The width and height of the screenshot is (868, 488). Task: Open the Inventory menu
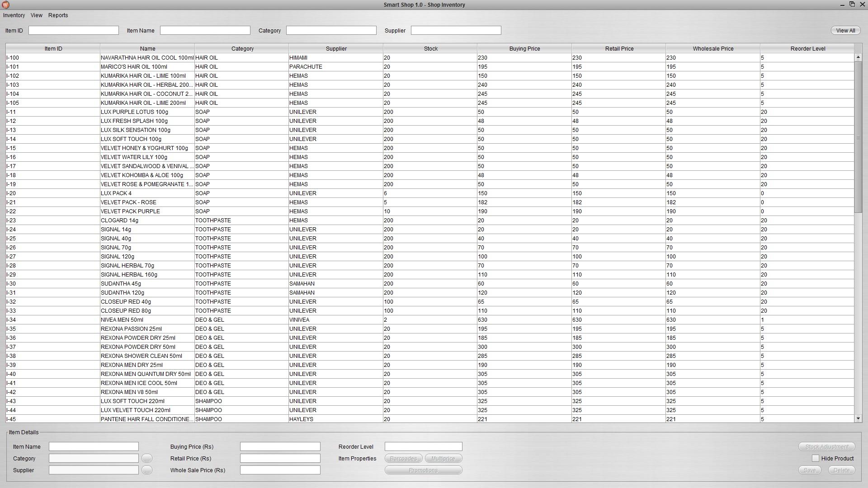[x=14, y=15]
